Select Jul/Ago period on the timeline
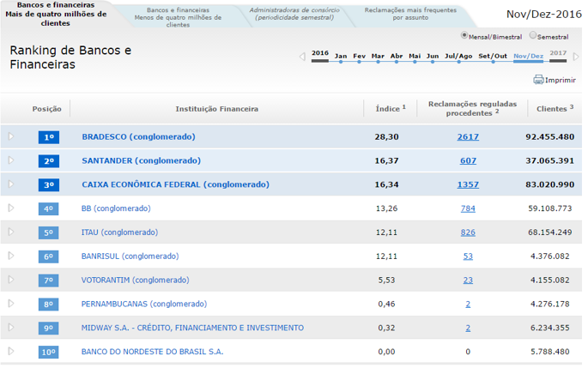 point(458,57)
